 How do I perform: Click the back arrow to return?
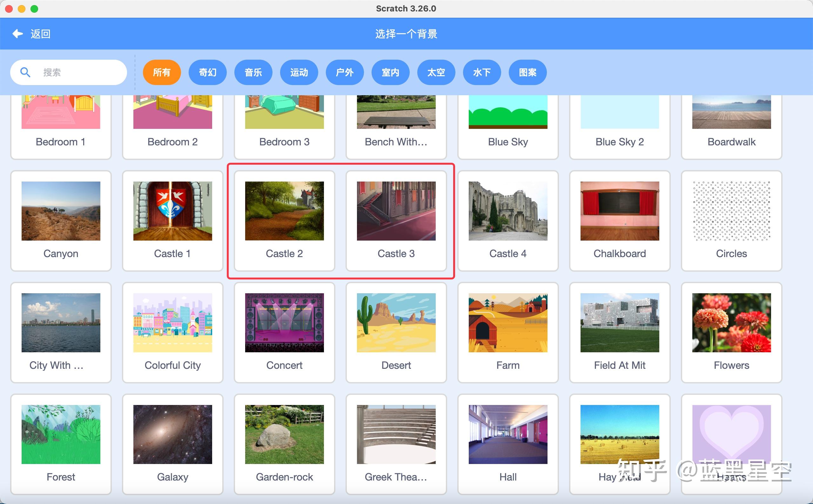pyautogui.click(x=17, y=33)
